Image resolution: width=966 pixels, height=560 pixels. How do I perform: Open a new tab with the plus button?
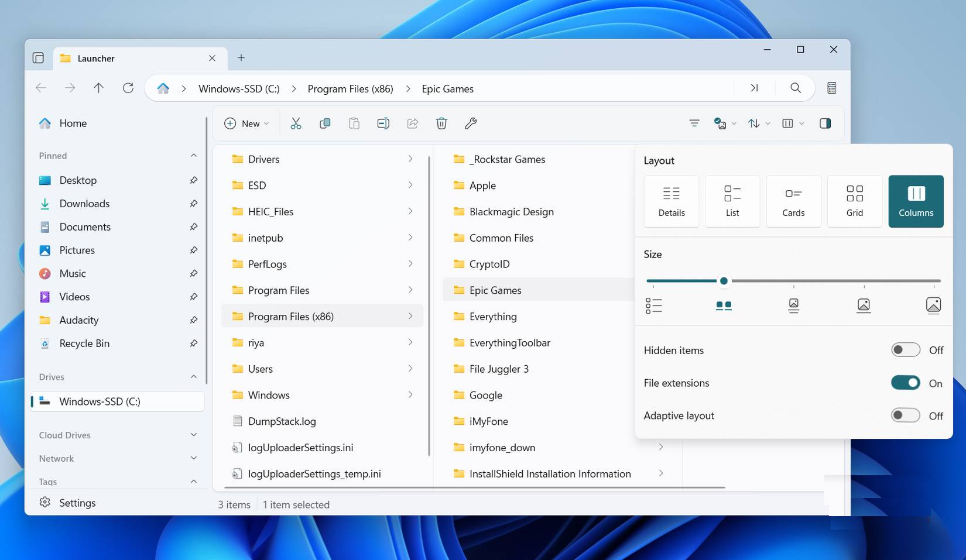coord(241,57)
